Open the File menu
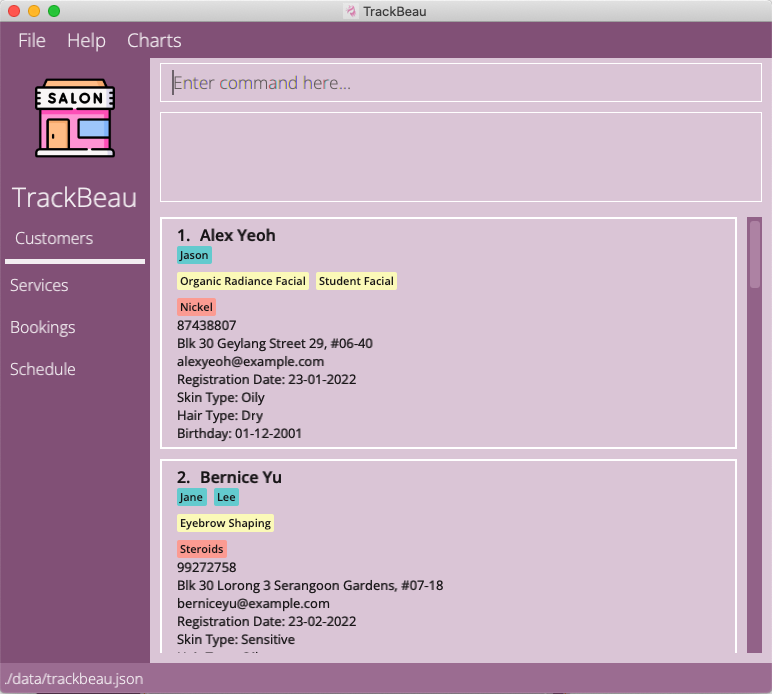The image size is (772, 694). coord(32,41)
